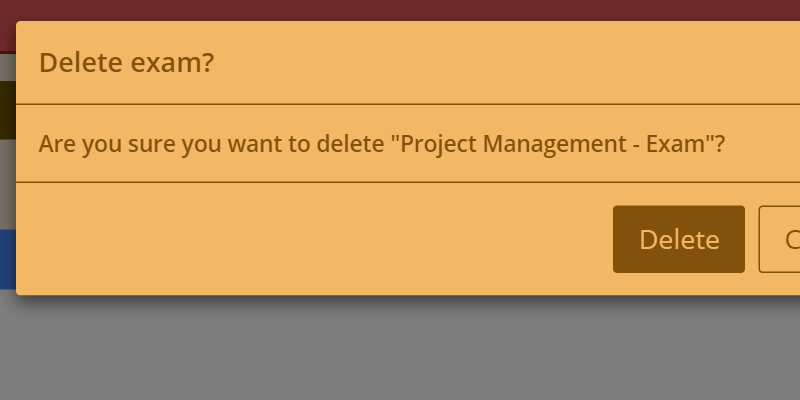This screenshot has height=400, width=800.
Task: Click the bottom-left corner of the backdrop
Action: click(x=10, y=390)
